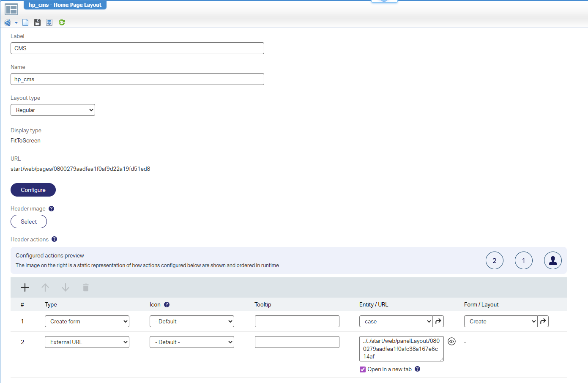Select the 'hp_cms - Home Page Layout' tab

(65, 5)
